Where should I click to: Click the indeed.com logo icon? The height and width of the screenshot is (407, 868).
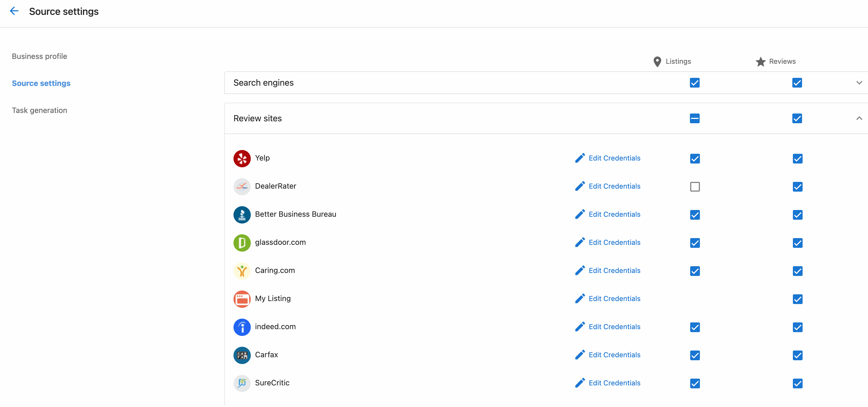pos(242,327)
